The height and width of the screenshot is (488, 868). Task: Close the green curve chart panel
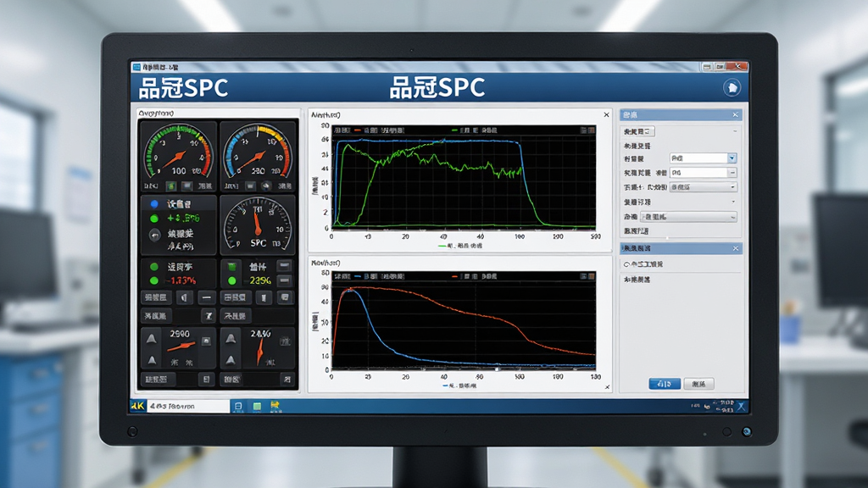click(606, 115)
